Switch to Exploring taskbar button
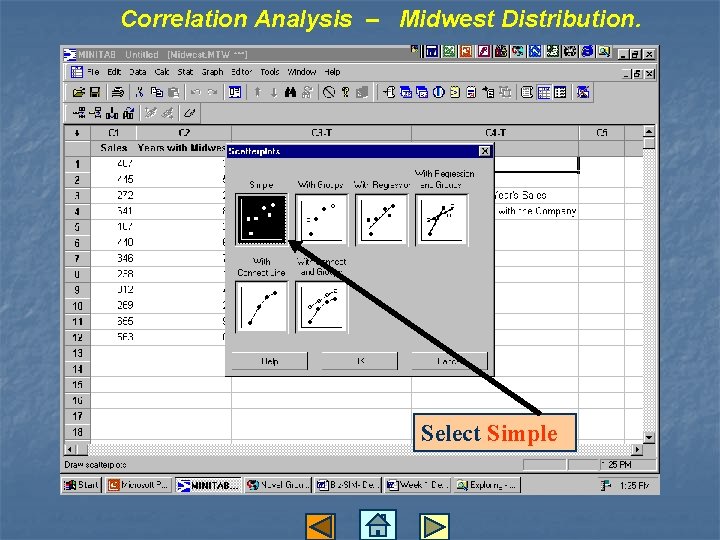This screenshot has height=540, width=720. 487,485
